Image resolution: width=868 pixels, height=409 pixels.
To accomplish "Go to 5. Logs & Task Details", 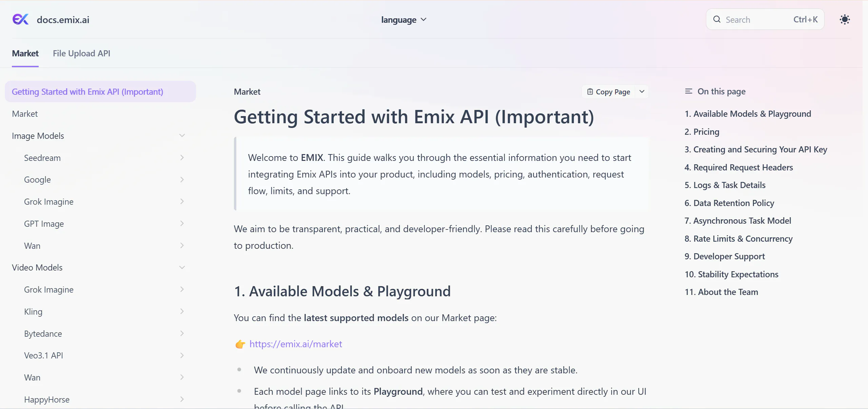I will [x=725, y=185].
